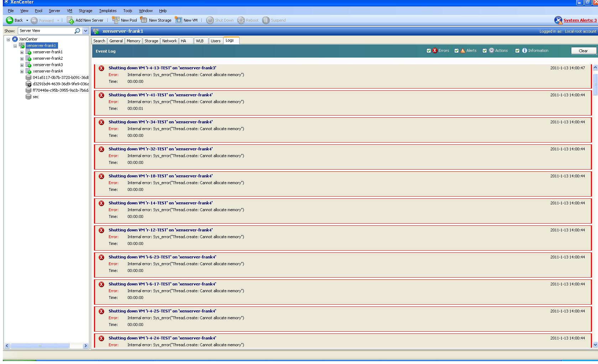This screenshot has height=364, width=598.
Task: Click the search magnifier icon in Show box
Action: 77,31
